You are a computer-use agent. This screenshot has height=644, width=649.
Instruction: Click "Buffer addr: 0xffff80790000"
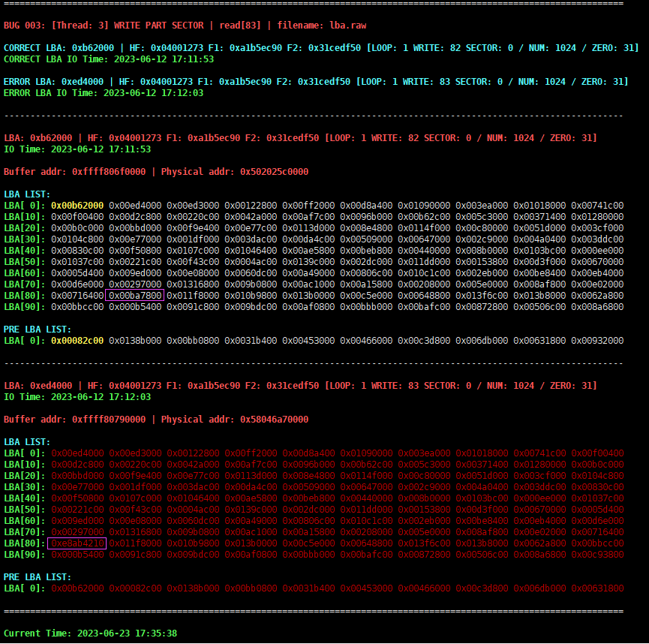coord(74,419)
